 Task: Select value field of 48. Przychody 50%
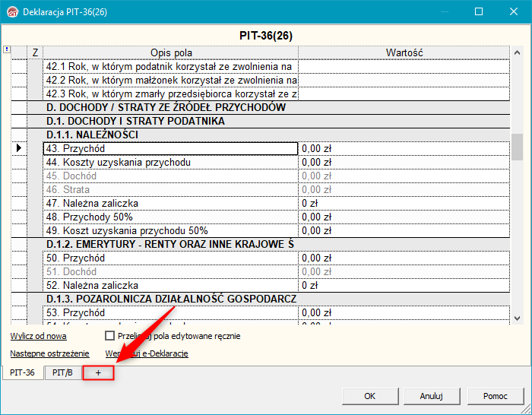(404, 217)
